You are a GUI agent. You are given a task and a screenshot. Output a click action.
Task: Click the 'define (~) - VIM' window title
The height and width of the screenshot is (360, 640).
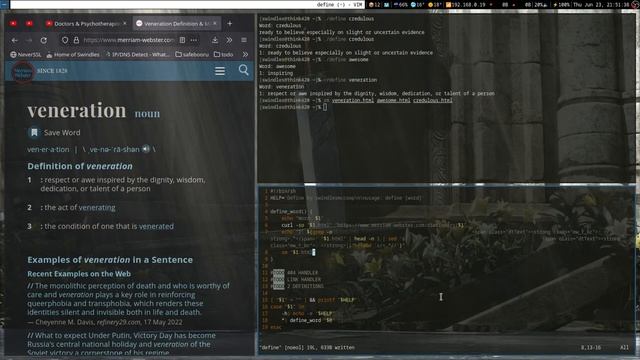tap(340, 4)
